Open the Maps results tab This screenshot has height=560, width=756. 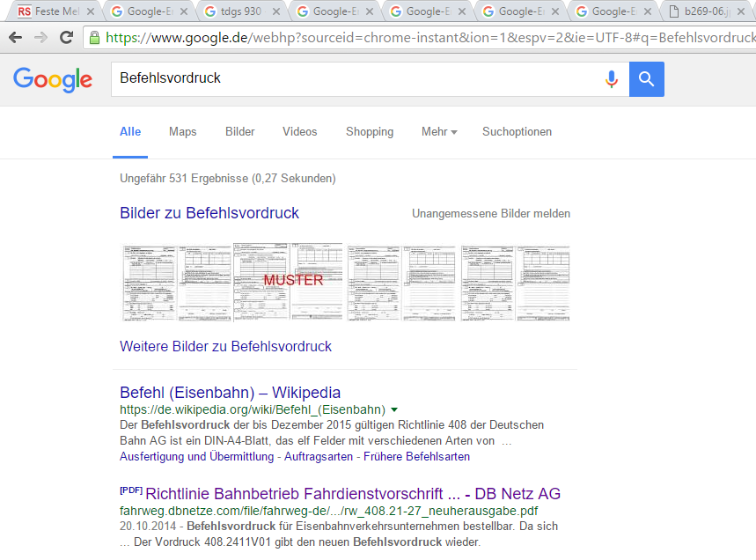(183, 132)
